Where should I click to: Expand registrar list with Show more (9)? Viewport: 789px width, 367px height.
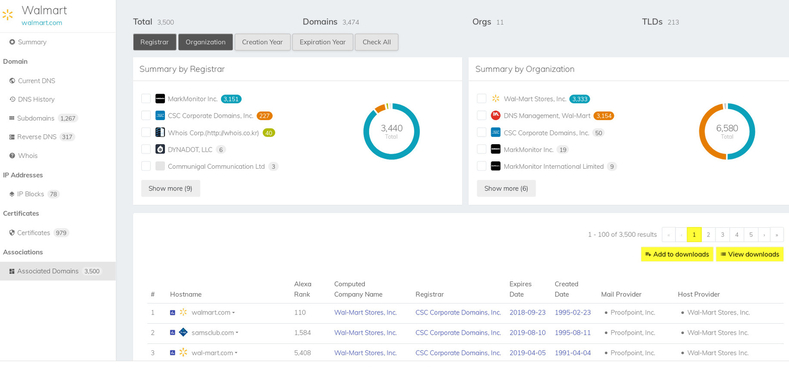[x=171, y=188]
